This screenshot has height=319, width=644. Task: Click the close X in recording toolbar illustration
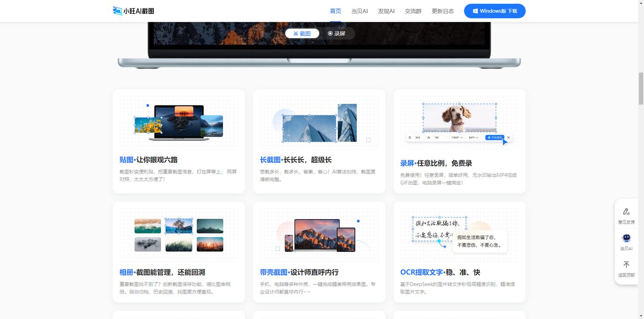pos(508,138)
